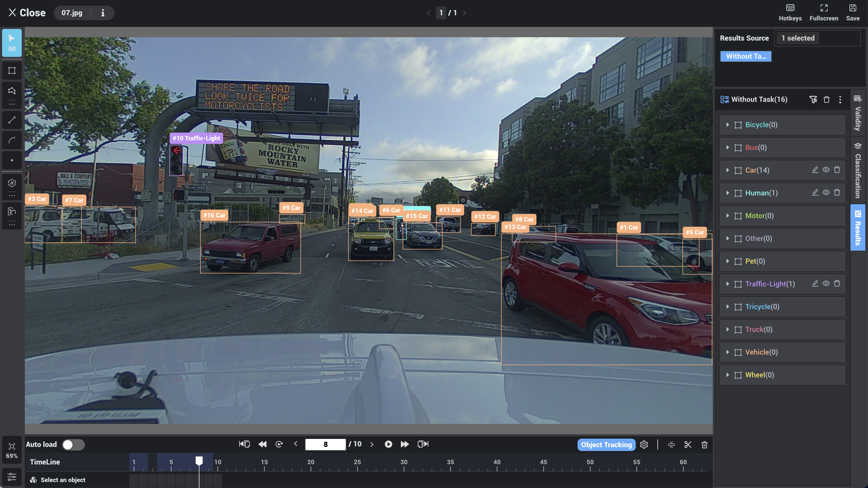Go to the next image in header
868x488 pixels.
(x=465, y=13)
